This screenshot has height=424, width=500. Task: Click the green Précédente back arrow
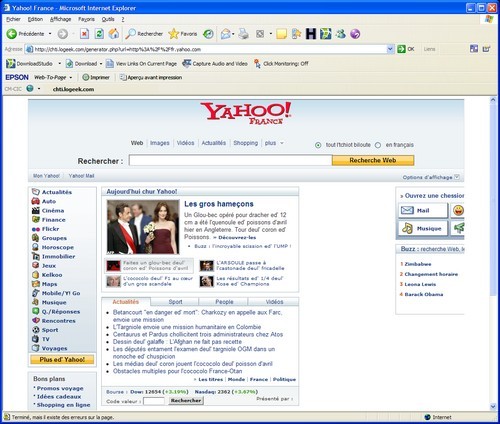[x=12, y=34]
